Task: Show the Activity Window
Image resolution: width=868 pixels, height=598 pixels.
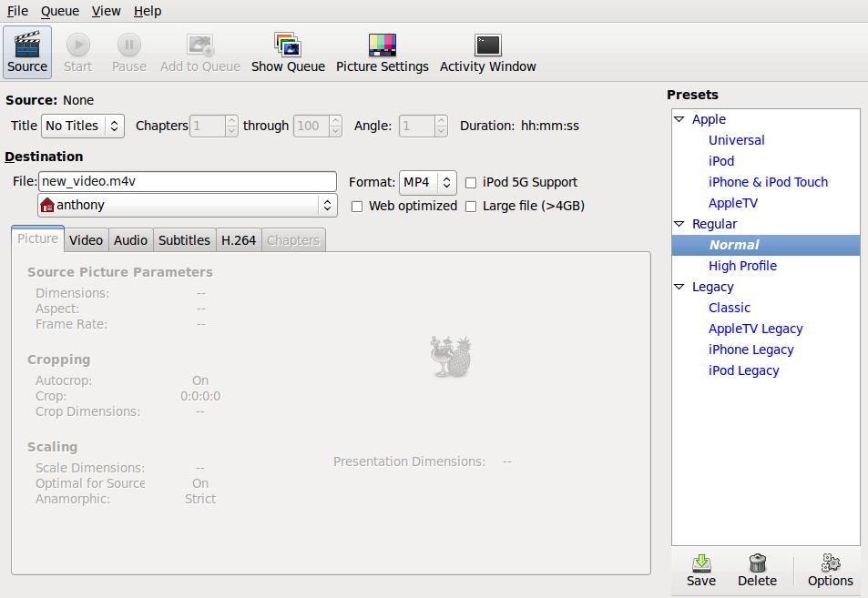Action: point(487,45)
